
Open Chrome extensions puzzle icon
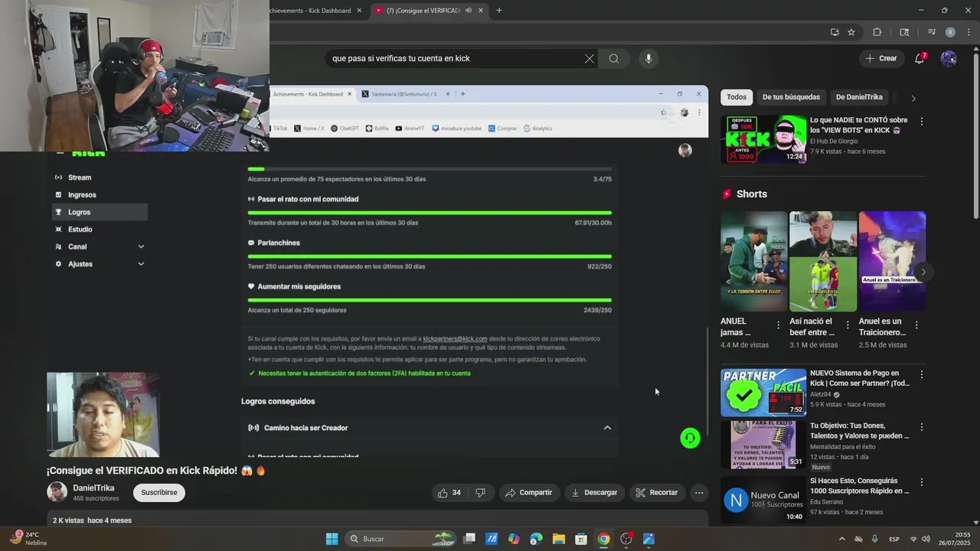[x=877, y=32]
